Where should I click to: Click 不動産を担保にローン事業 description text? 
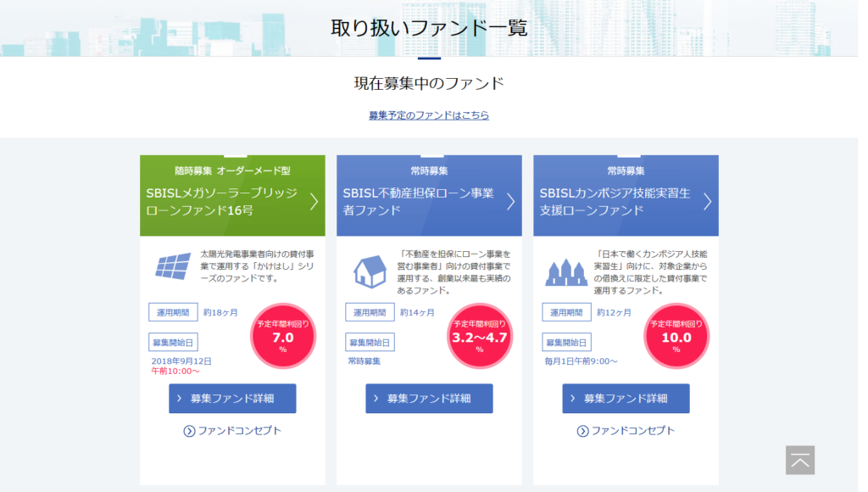[454, 272]
